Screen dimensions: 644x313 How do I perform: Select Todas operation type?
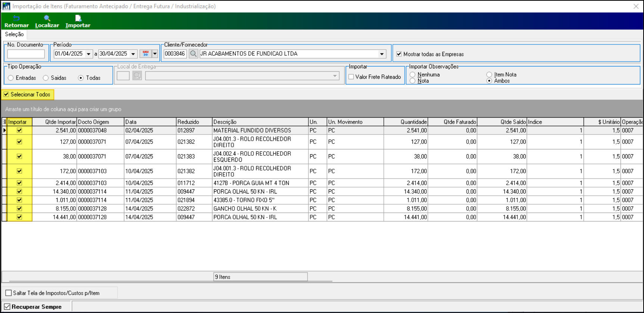(81, 78)
